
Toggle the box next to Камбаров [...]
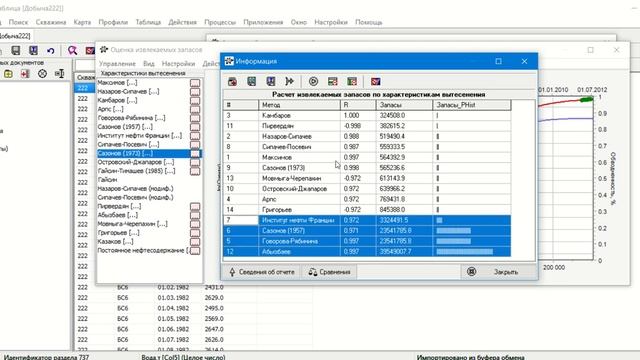tap(195, 100)
